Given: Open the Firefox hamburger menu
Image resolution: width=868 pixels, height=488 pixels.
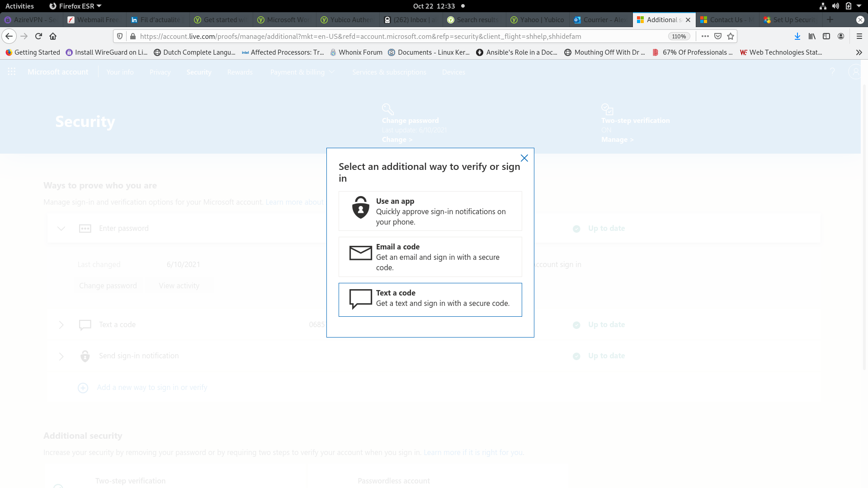Looking at the screenshot, I should (x=859, y=36).
